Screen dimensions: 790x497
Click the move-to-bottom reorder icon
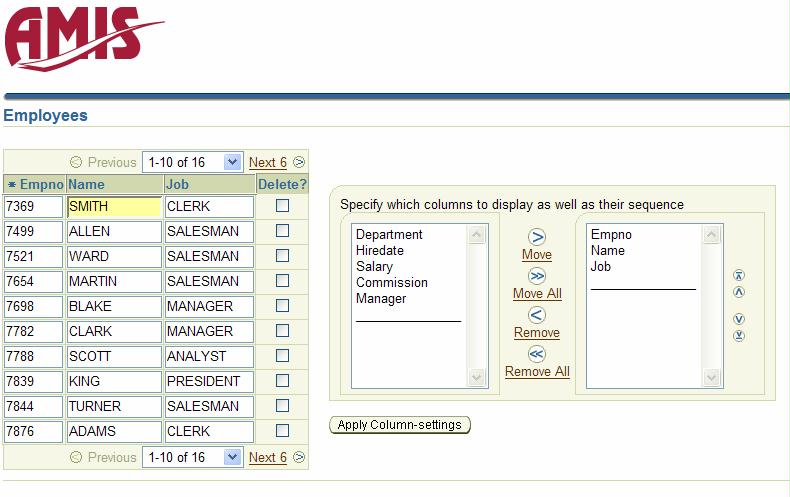click(739, 335)
